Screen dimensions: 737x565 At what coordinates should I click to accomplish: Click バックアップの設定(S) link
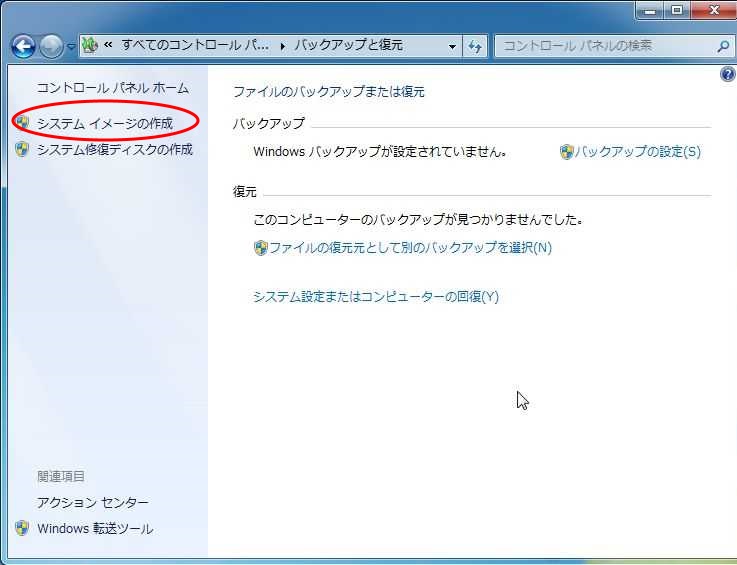pyautogui.click(x=638, y=151)
